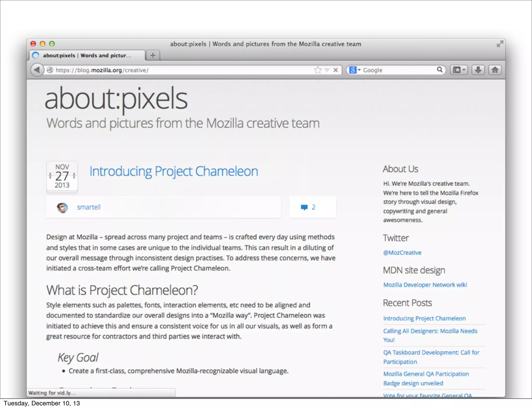Image resolution: width=532 pixels, height=409 pixels.
Task: Open the Downloads arrow button
Action: [x=478, y=70]
